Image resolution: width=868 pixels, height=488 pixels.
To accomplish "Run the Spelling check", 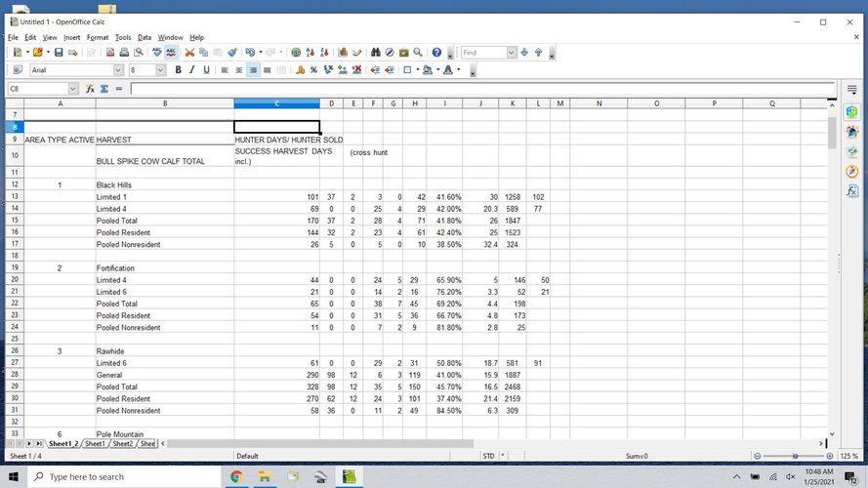I will click(156, 52).
